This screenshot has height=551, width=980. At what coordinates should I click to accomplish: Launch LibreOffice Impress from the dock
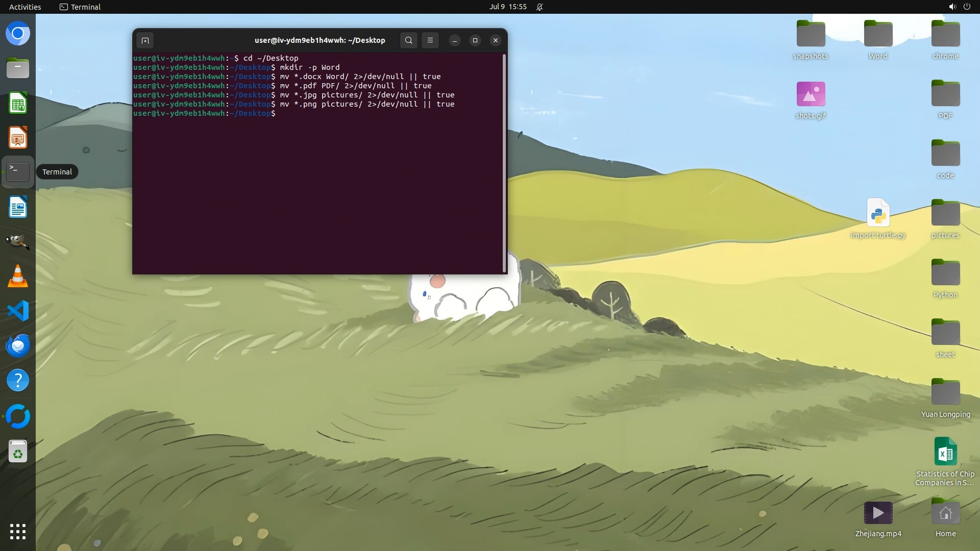[x=18, y=138]
